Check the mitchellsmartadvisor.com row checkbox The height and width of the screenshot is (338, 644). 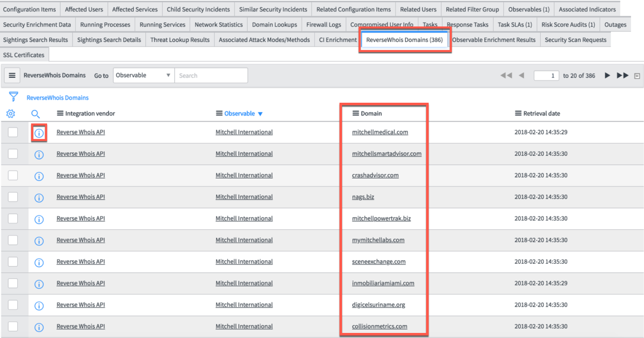(x=13, y=153)
